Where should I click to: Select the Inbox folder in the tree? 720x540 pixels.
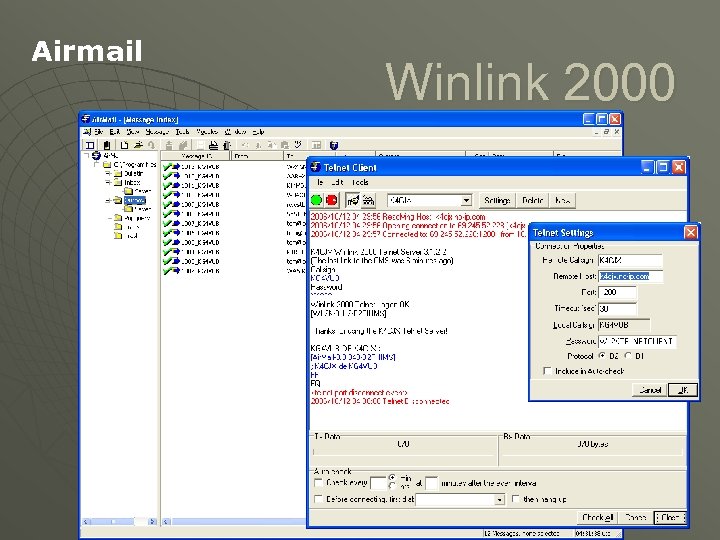pyautogui.click(x=132, y=182)
